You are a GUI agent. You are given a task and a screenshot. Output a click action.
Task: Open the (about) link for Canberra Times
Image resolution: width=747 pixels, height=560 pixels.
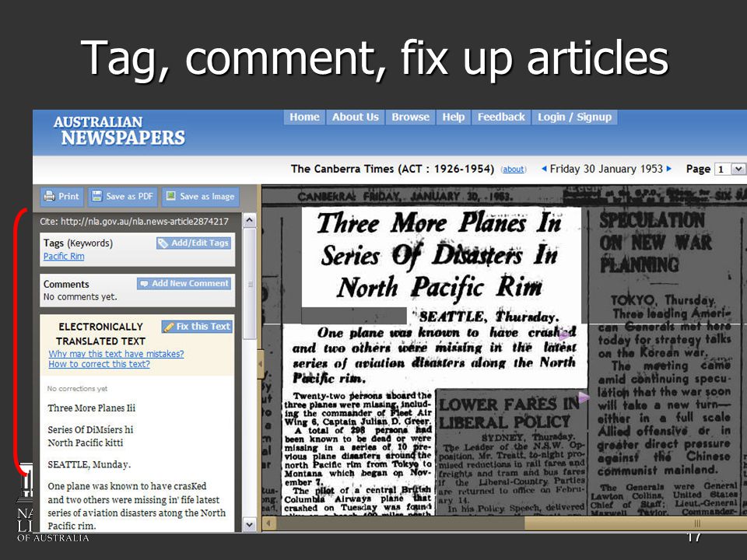point(514,169)
